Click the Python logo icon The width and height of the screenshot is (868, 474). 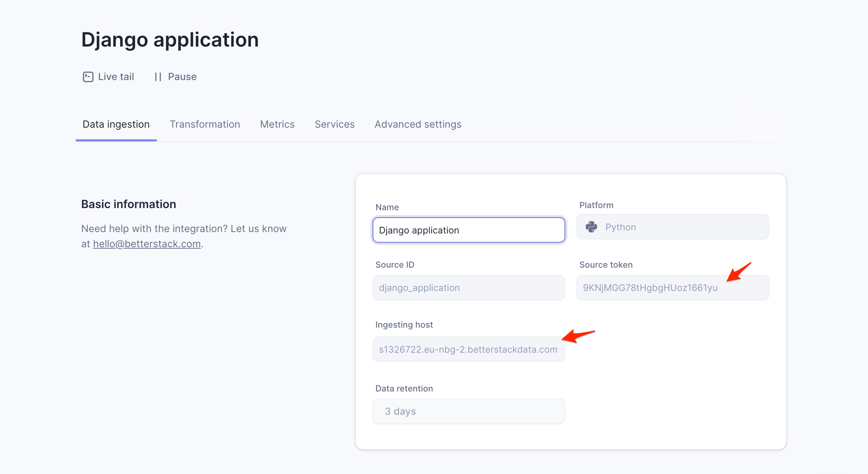(x=591, y=227)
